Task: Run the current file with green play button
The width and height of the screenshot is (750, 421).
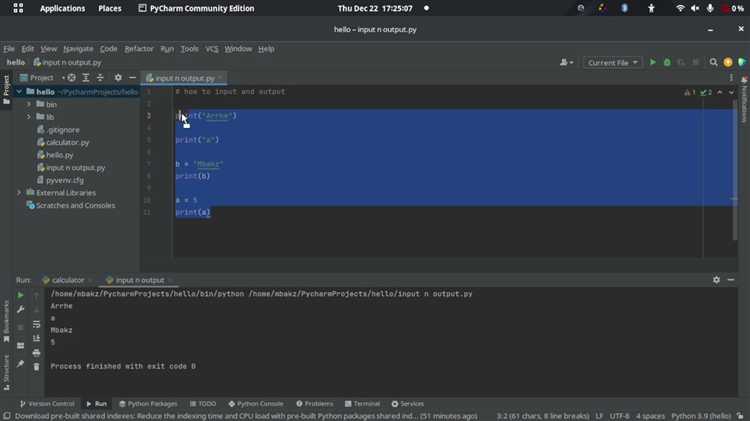Action: 652,62
